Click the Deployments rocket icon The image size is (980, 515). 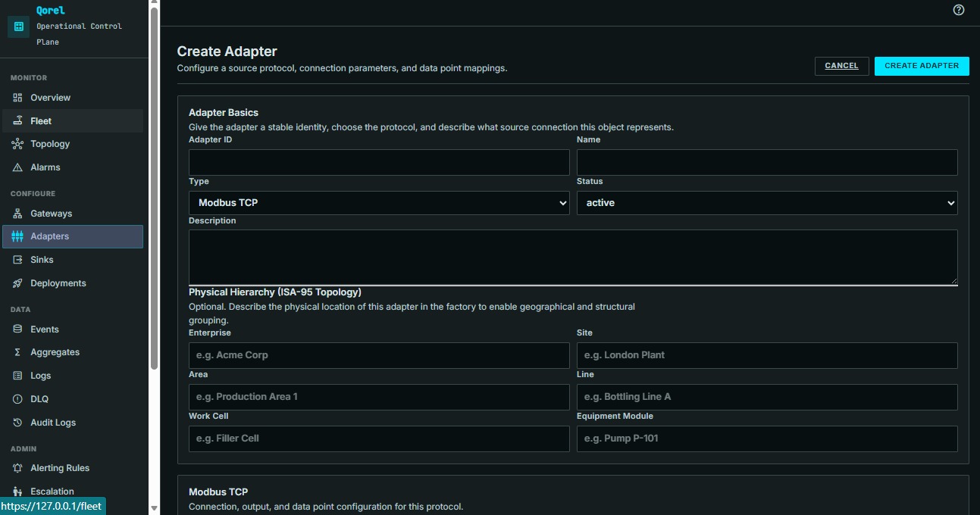tap(17, 283)
